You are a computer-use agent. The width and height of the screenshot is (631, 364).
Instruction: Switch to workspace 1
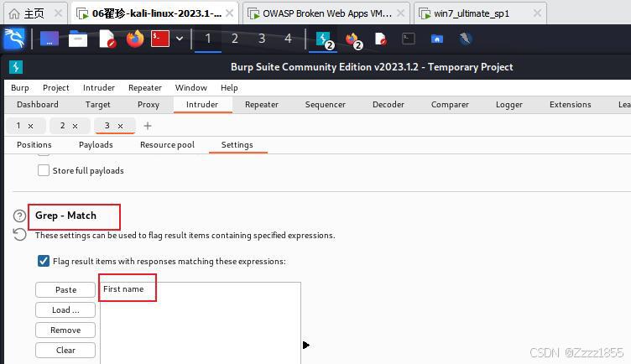pos(207,39)
